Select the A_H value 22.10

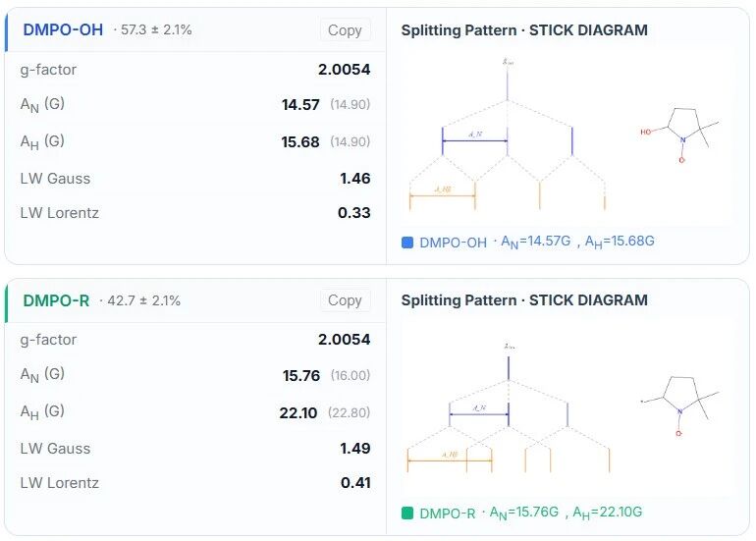point(298,413)
